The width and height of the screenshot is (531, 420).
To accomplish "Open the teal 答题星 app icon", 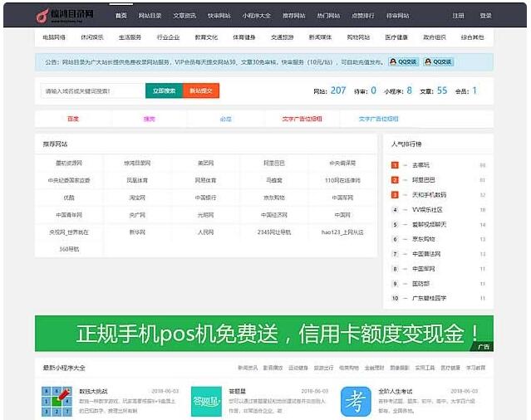I will point(206,402).
